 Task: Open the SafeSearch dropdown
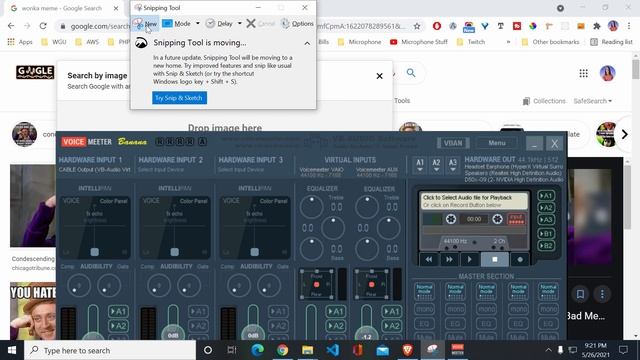593,101
